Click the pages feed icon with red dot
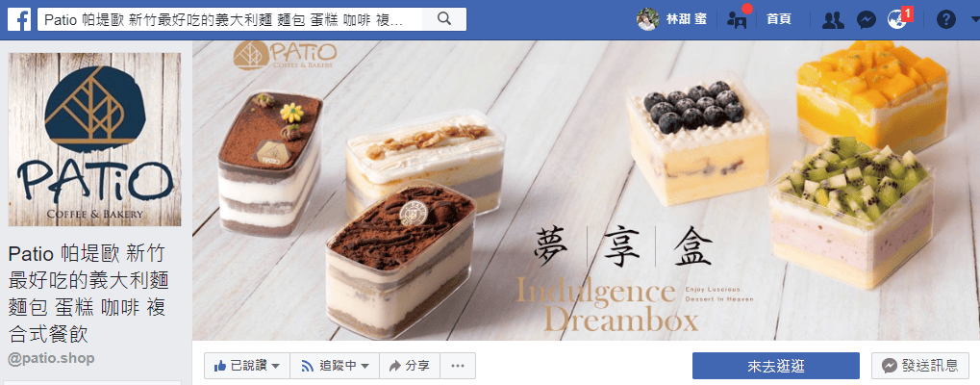Viewport: 980px width, 385px height. pos(738,18)
